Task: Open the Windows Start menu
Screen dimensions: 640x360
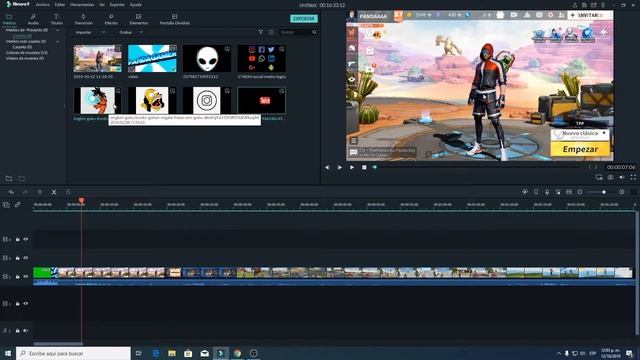Action: tap(8, 353)
